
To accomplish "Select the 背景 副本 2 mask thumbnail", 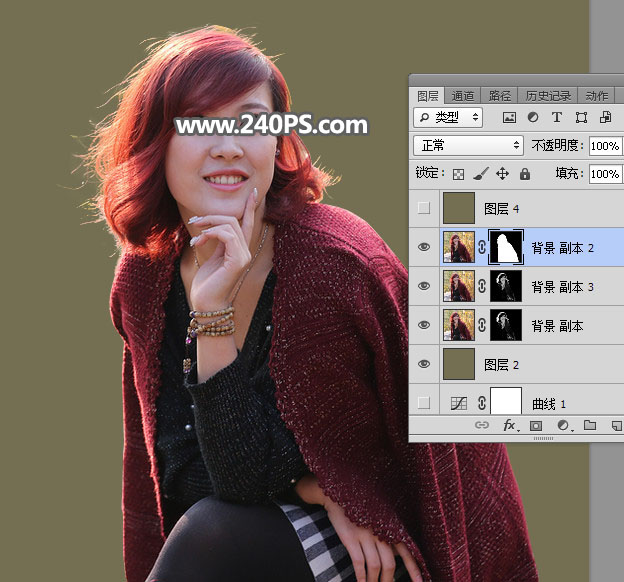I will click(506, 247).
